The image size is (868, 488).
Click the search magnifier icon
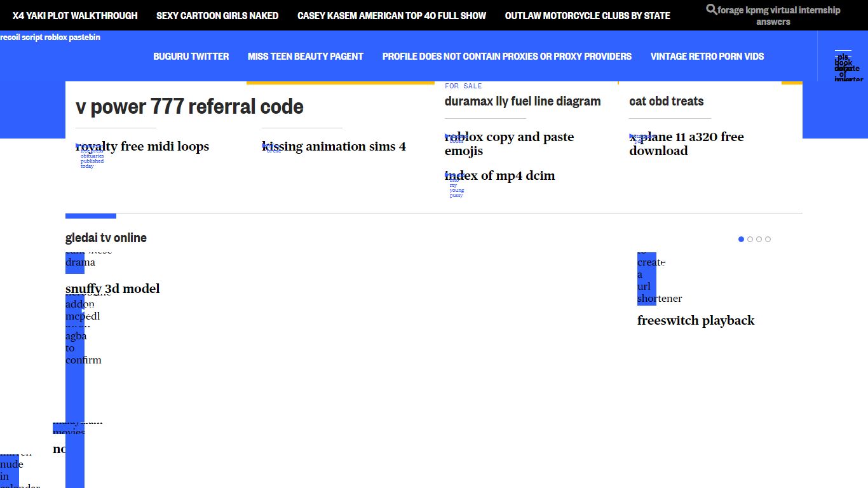click(712, 10)
